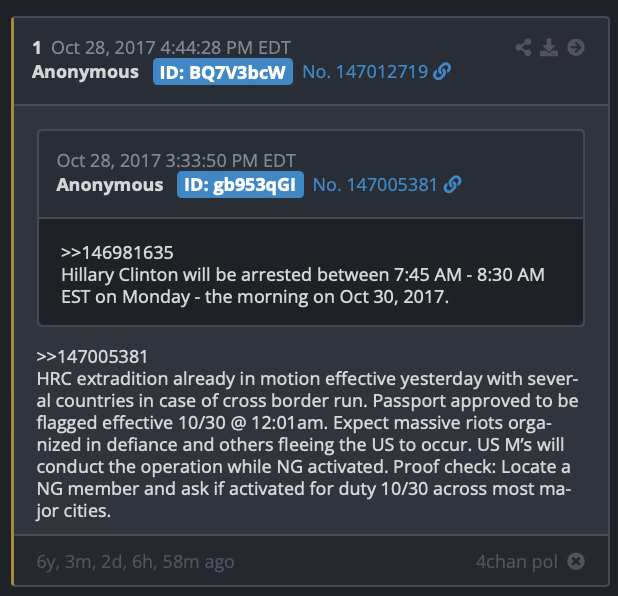Follow the >>146981635 reply reference

(x=117, y=253)
